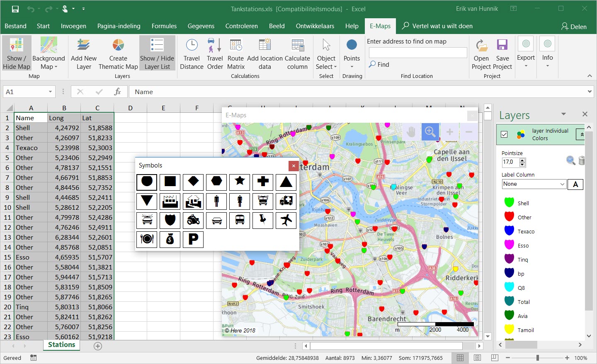Close the Layers pane
Viewport: 597px width, 364px height.
tap(585, 114)
